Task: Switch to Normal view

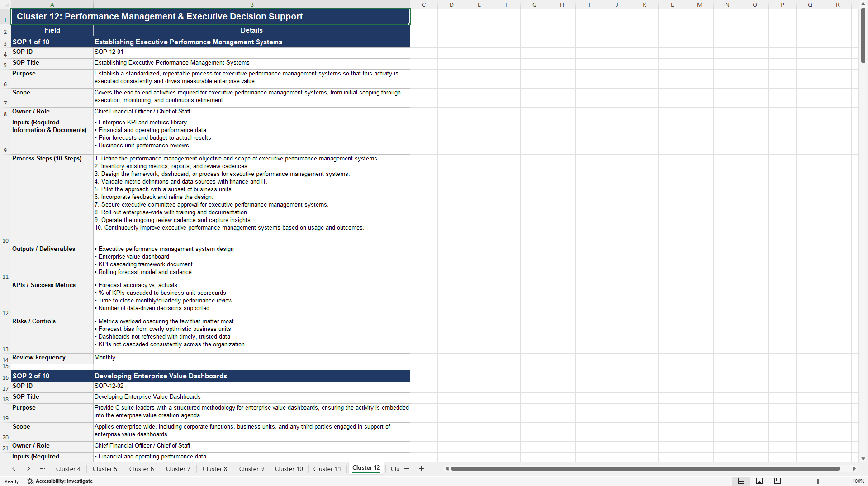Action: 741,481
